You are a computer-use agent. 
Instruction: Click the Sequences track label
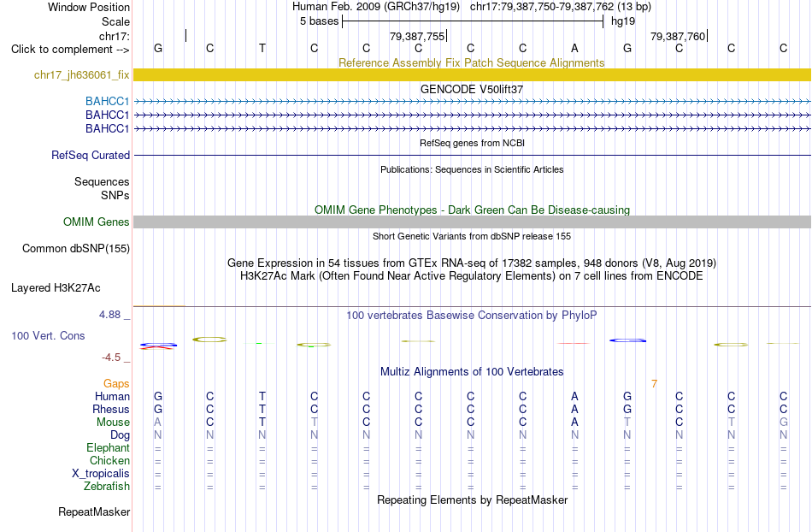102,181
